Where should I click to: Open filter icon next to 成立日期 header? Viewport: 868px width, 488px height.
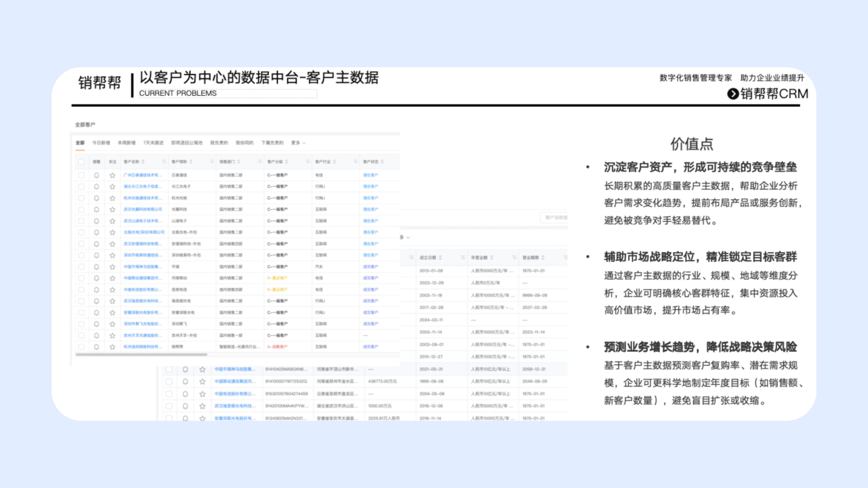pyautogui.click(x=463, y=258)
